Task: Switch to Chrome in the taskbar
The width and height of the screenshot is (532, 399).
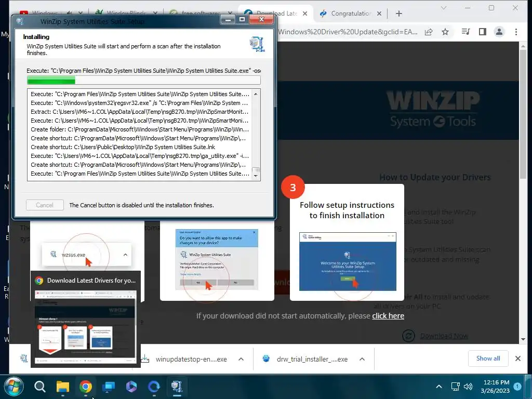Action: pos(86,387)
